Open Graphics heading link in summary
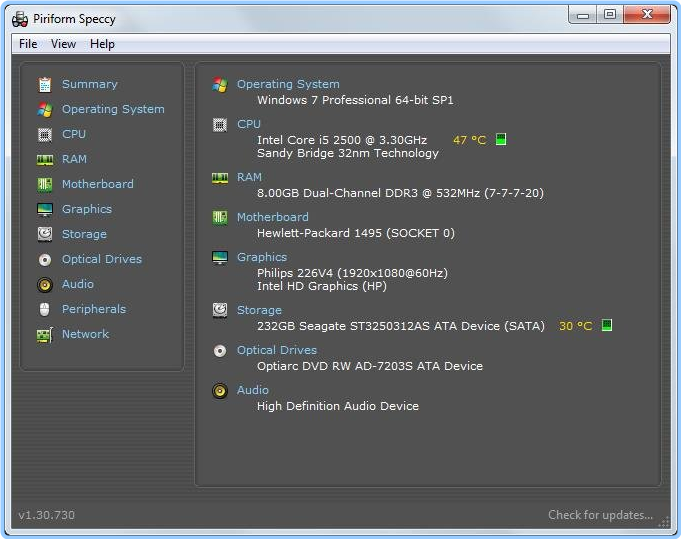The height and width of the screenshot is (539, 681). pyautogui.click(x=262, y=257)
